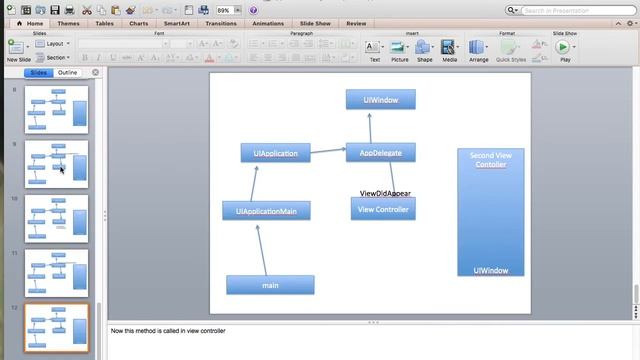Open the font size combo box
Screen dimensions: 640x360
(182, 44)
